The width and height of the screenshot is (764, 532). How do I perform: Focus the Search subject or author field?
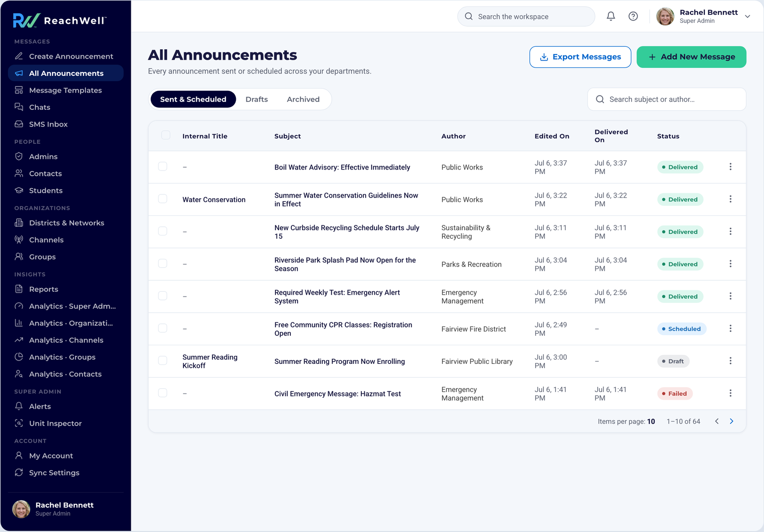click(667, 99)
